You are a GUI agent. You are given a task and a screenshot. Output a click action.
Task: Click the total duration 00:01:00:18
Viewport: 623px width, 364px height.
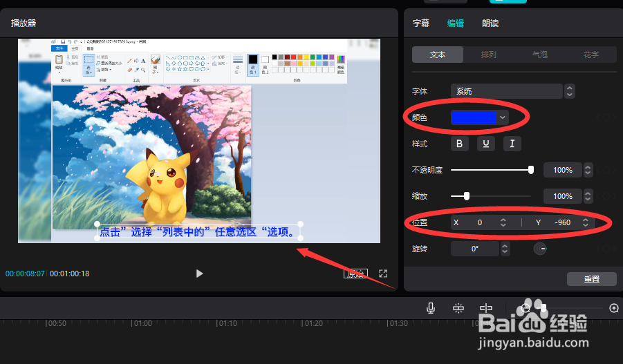[70, 274]
